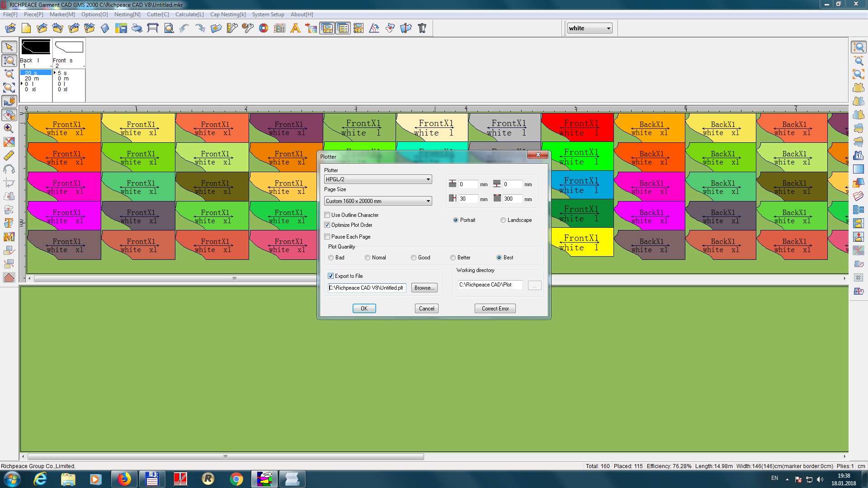Click the New marker file icon
This screenshot has width=868, height=488.
(x=26, y=28)
